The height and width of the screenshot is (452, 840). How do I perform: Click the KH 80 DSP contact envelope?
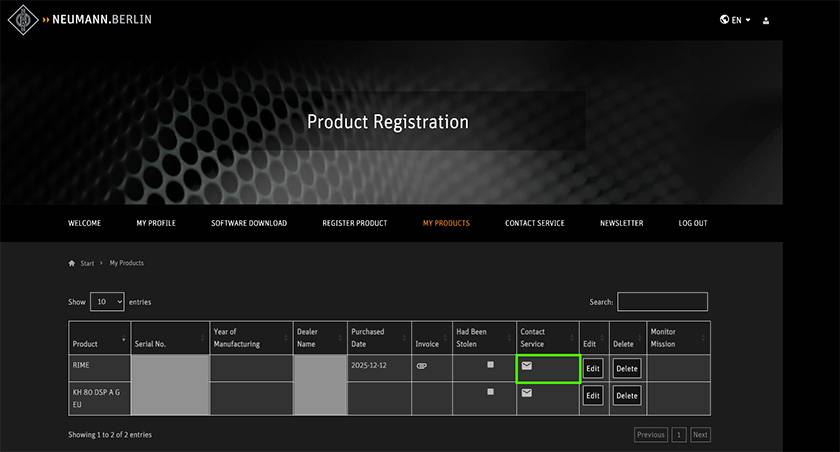point(527,393)
